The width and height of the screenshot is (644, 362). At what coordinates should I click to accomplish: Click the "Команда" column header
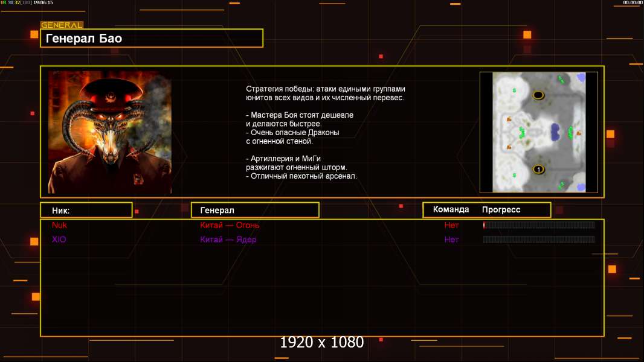point(451,209)
